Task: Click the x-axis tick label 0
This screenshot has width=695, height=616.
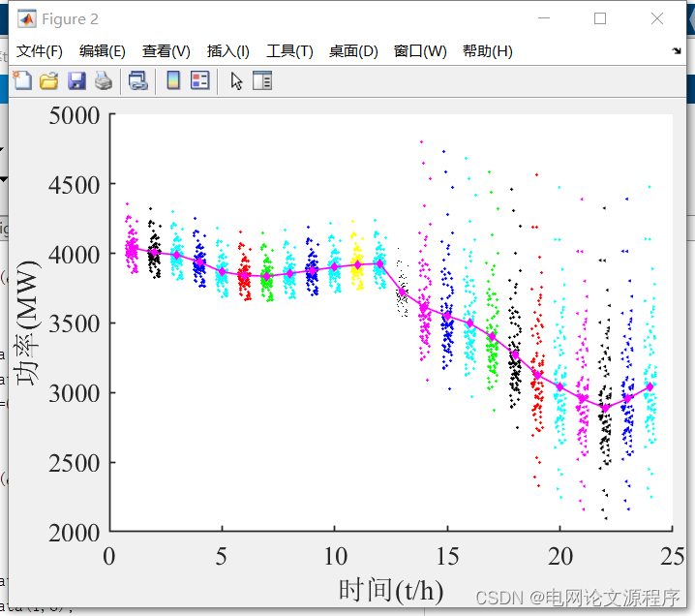Action: pos(109,556)
